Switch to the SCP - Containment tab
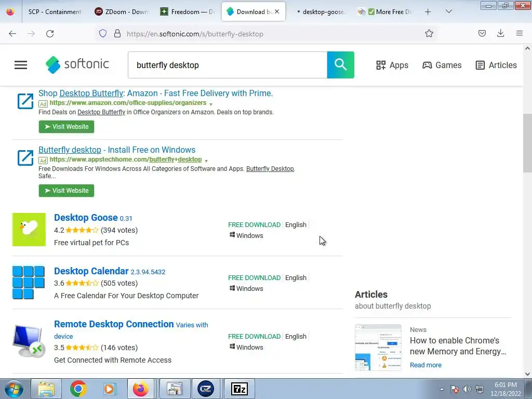 (54, 12)
